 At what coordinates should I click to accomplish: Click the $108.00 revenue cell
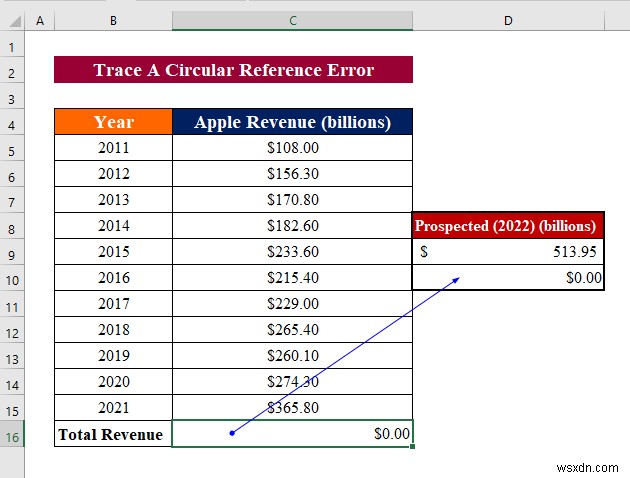(292, 148)
